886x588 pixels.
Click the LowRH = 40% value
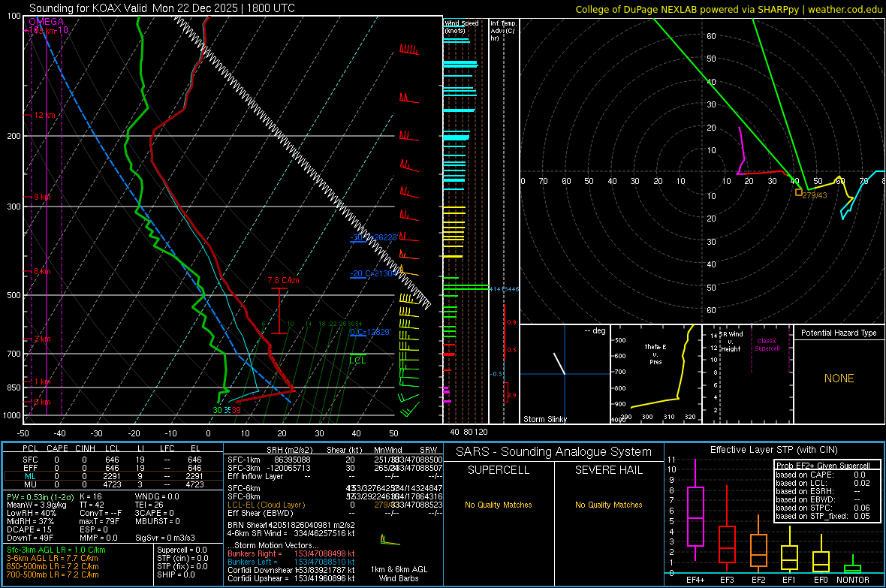click(31, 514)
